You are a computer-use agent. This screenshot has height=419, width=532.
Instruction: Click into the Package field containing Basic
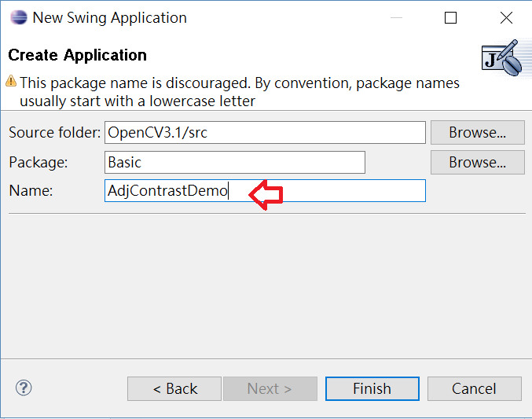[235, 162]
